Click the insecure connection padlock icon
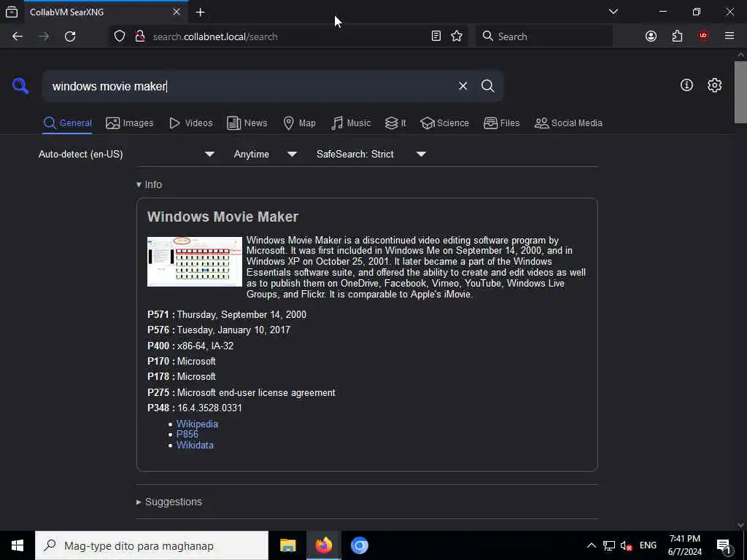Image resolution: width=747 pixels, height=560 pixels. [139, 36]
